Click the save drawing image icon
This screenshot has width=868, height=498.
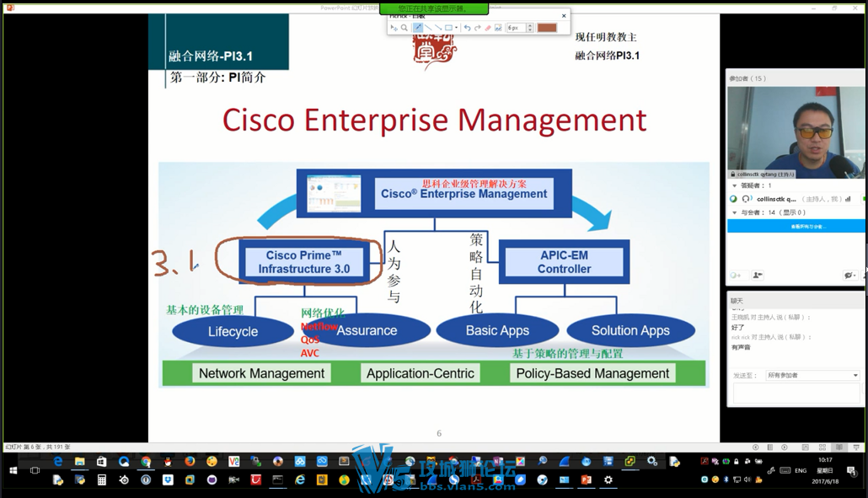click(498, 28)
